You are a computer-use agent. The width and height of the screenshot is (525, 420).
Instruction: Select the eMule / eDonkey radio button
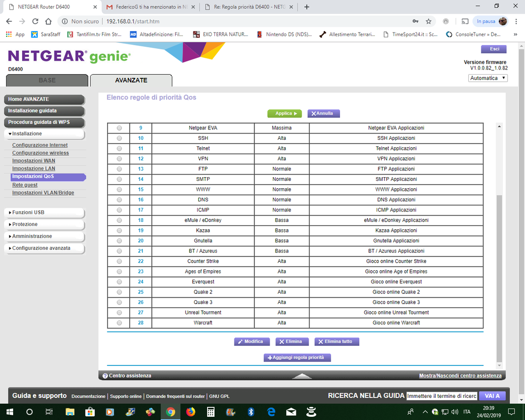click(x=119, y=220)
